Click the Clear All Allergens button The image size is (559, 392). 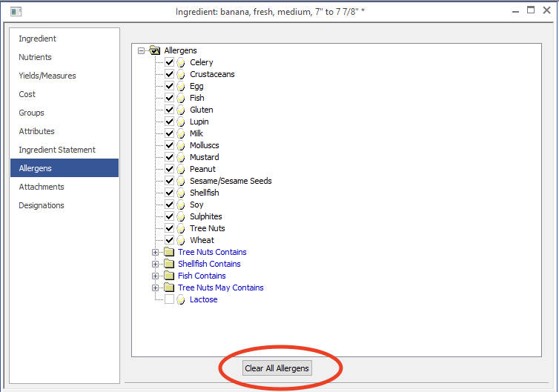[277, 368]
